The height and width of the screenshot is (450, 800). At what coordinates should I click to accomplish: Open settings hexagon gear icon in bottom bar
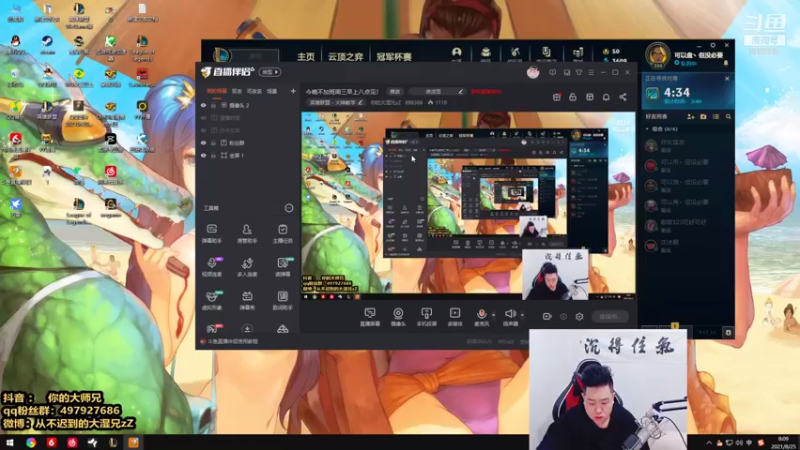tap(579, 317)
